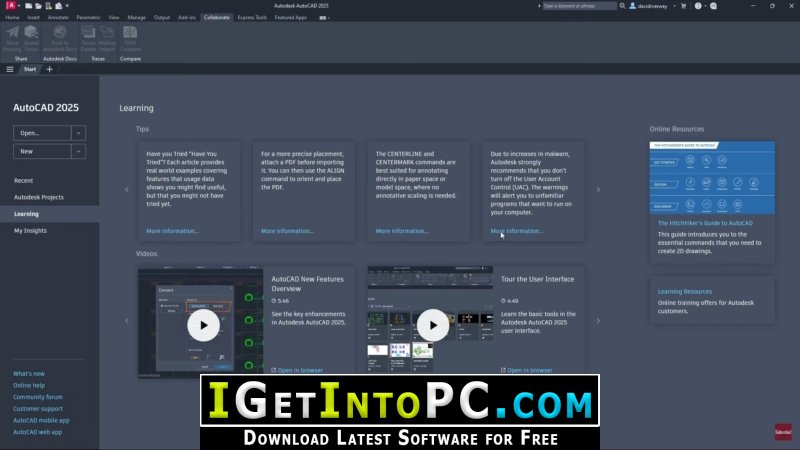Expand the Open button dropdown arrow
Viewport: 800px width, 450px height.
[x=79, y=133]
